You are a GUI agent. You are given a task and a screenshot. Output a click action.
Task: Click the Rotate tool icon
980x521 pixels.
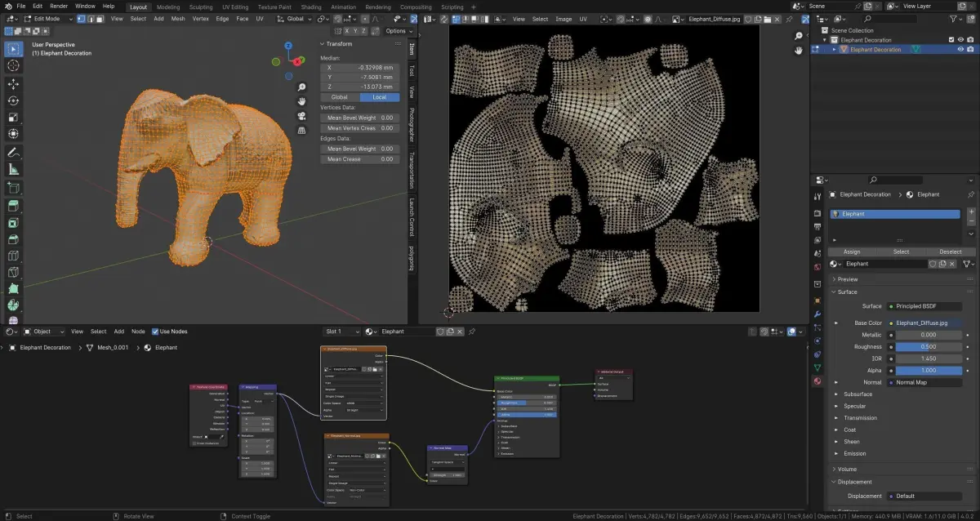[x=14, y=100]
